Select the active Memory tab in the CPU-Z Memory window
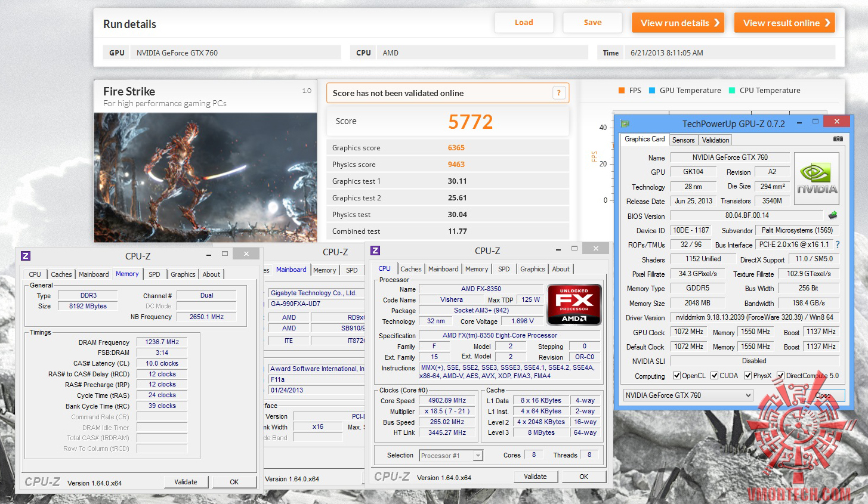This screenshot has height=504, width=868. tap(127, 274)
